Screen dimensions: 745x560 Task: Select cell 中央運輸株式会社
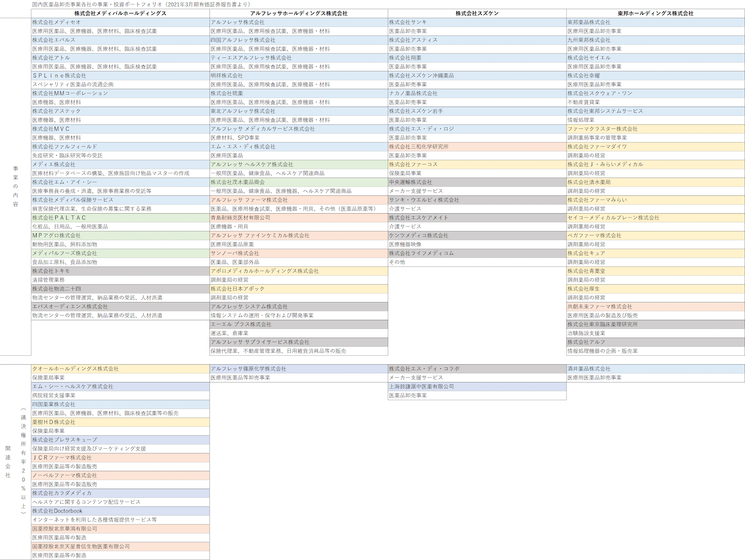(477, 182)
